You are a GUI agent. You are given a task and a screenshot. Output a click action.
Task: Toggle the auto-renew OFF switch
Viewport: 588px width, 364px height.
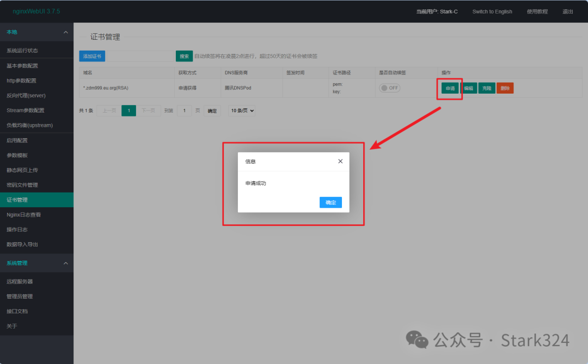(389, 88)
